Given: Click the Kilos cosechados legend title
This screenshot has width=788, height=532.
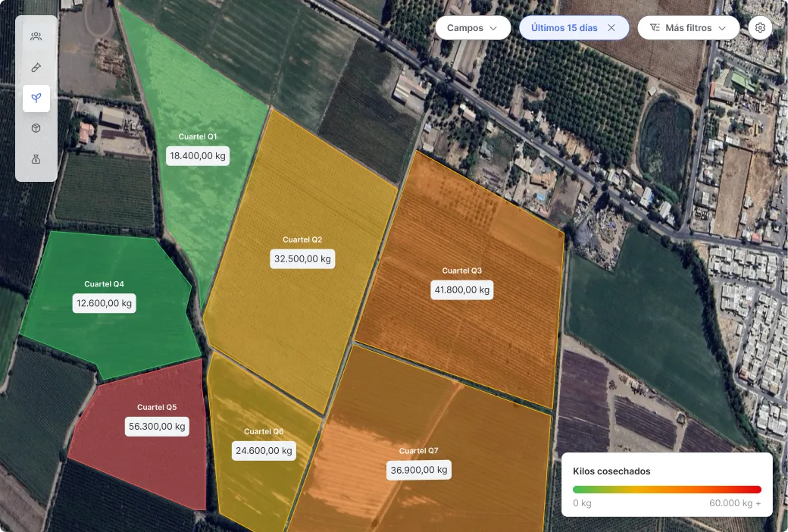Looking at the screenshot, I should point(611,471).
